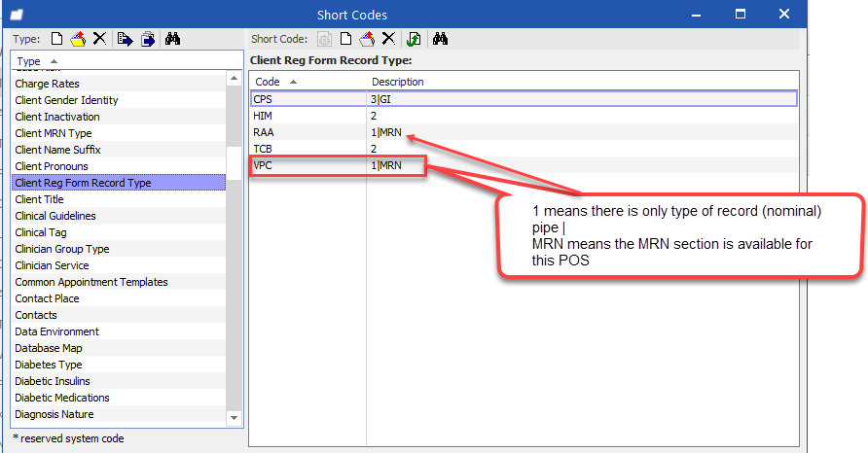
Task: Click the Open/Edit Type folder icon
Action: click(x=78, y=39)
